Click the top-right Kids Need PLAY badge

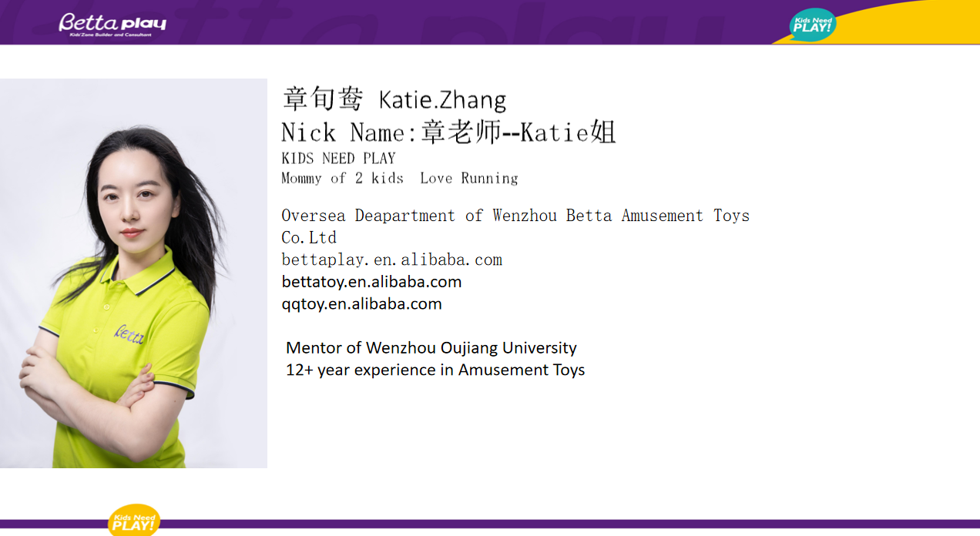(x=812, y=25)
